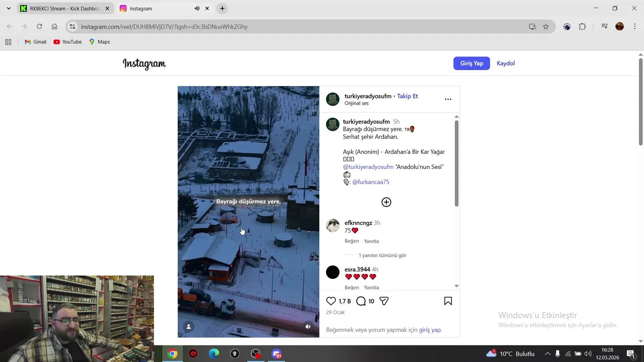Like efknncngz comment via Beğen

click(352, 241)
